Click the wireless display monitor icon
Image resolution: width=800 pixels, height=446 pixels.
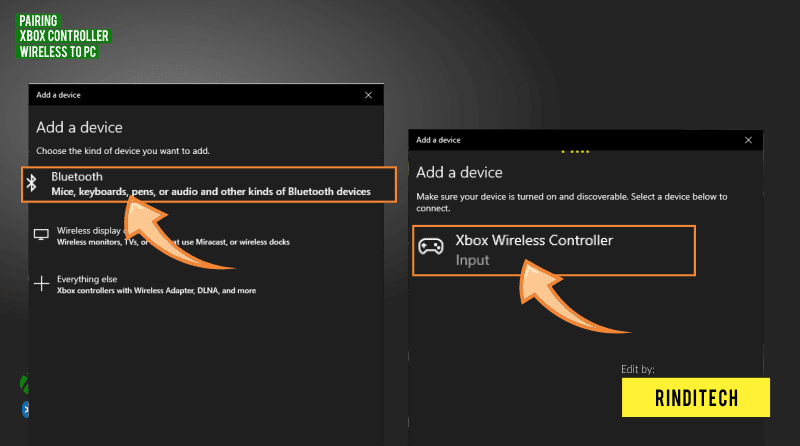(41, 234)
